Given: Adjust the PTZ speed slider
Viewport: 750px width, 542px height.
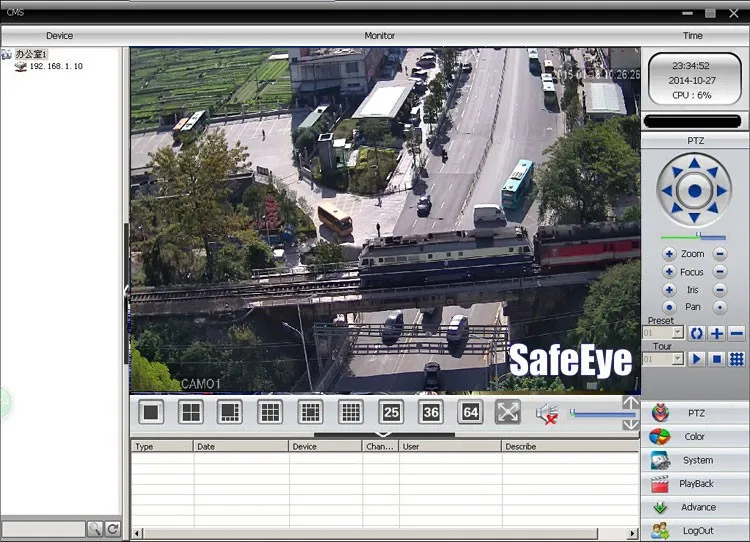Looking at the screenshot, I should point(693,236).
